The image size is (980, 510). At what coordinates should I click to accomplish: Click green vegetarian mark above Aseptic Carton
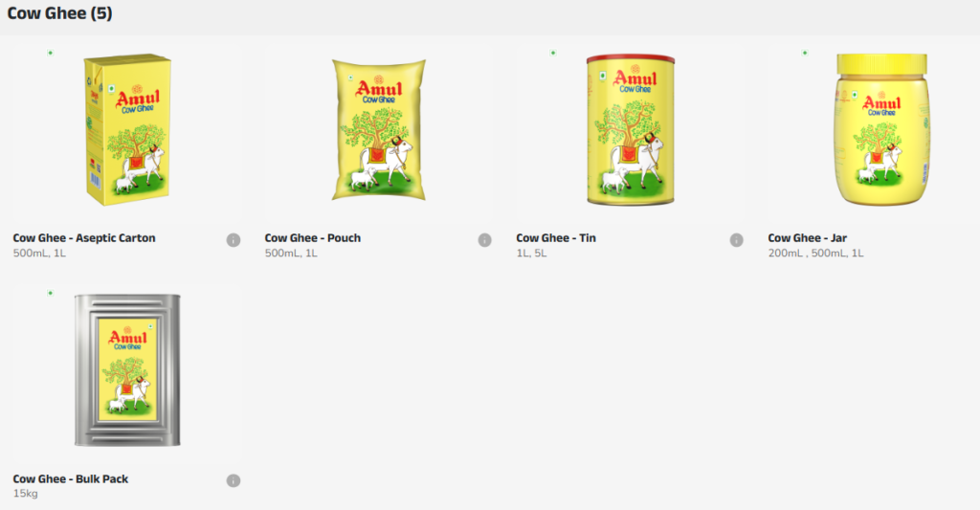click(51, 54)
